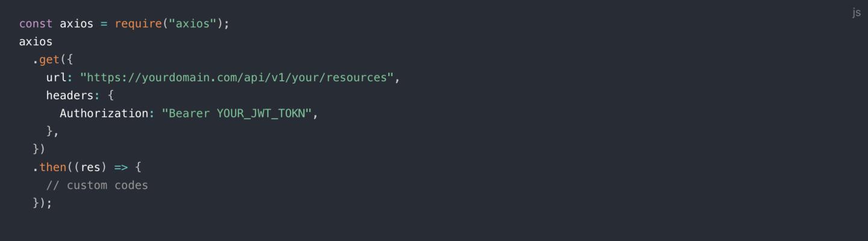Click the closing }) before then
The width and height of the screenshot is (868, 241).
click(39, 149)
